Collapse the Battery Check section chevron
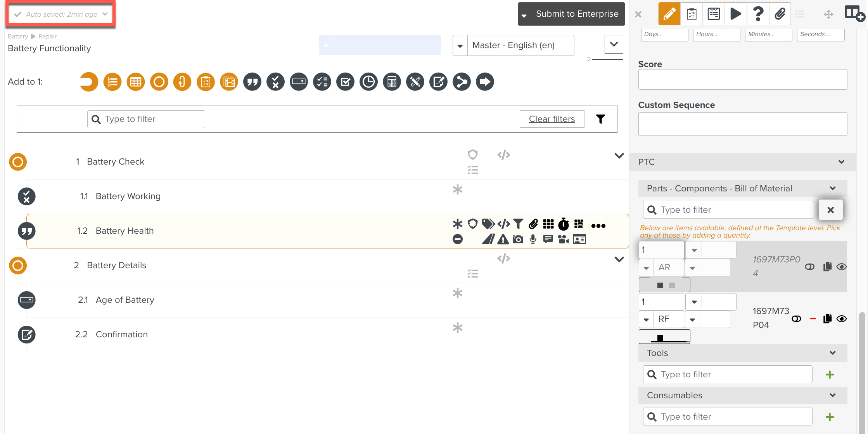Viewport: 868px width, 434px height. (x=619, y=156)
